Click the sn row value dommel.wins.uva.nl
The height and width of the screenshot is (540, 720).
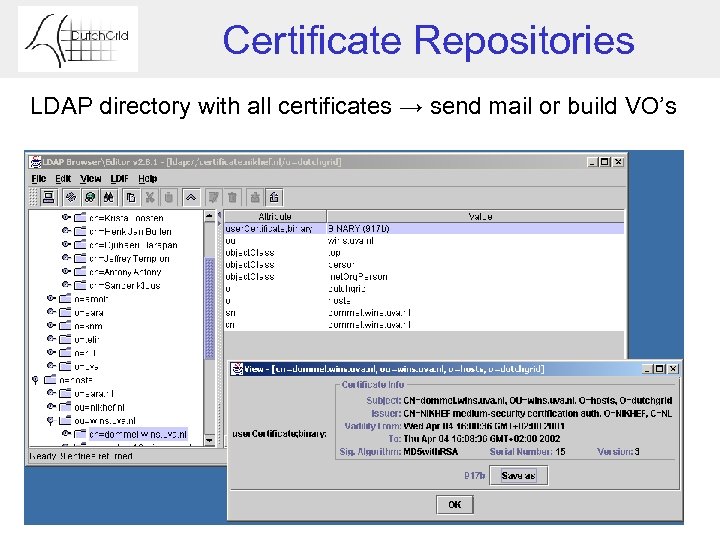(x=370, y=313)
